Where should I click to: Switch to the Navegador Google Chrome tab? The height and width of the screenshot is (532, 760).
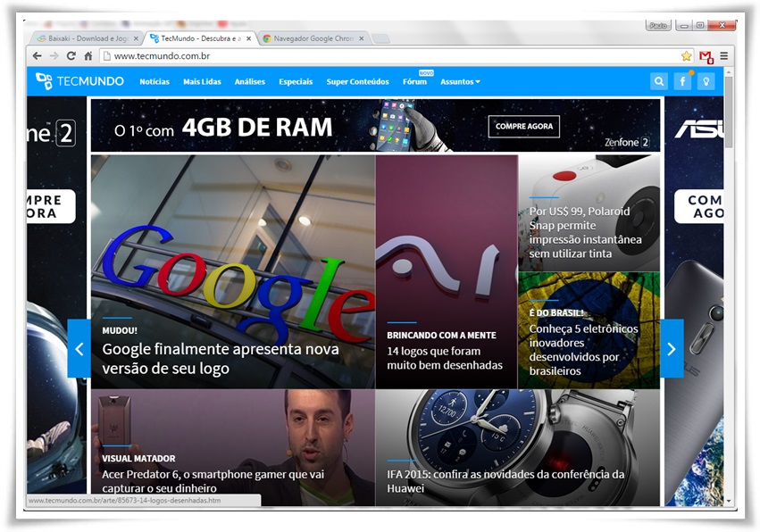tap(313, 38)
